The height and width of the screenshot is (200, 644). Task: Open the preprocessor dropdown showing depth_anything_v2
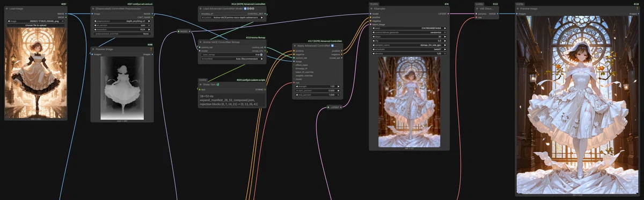click(122, 21)
